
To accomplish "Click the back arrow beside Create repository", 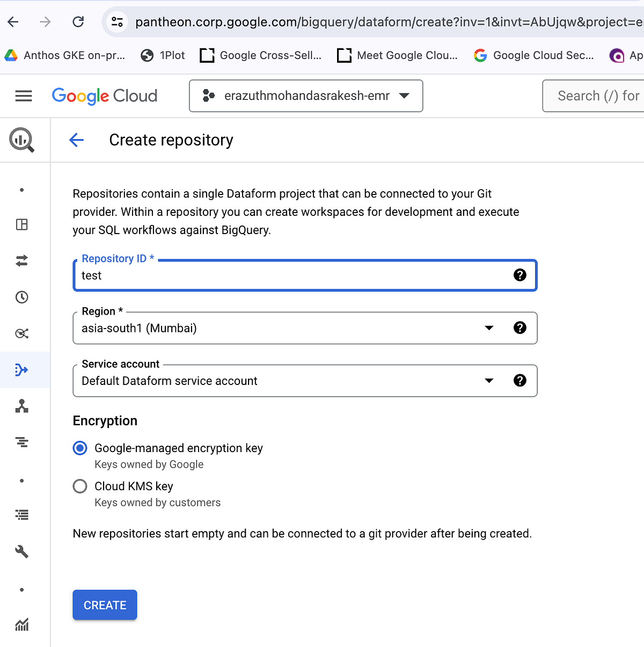I will point(76,140).
